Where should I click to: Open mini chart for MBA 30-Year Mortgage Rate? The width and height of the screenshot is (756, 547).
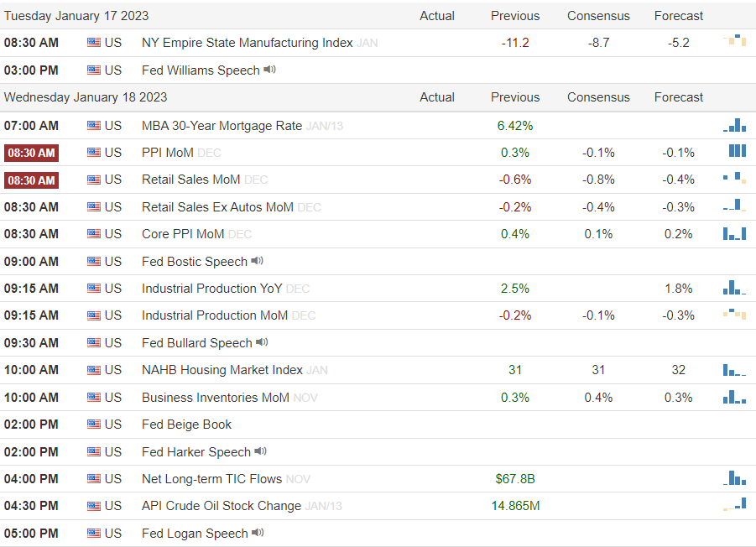point(734,125)
